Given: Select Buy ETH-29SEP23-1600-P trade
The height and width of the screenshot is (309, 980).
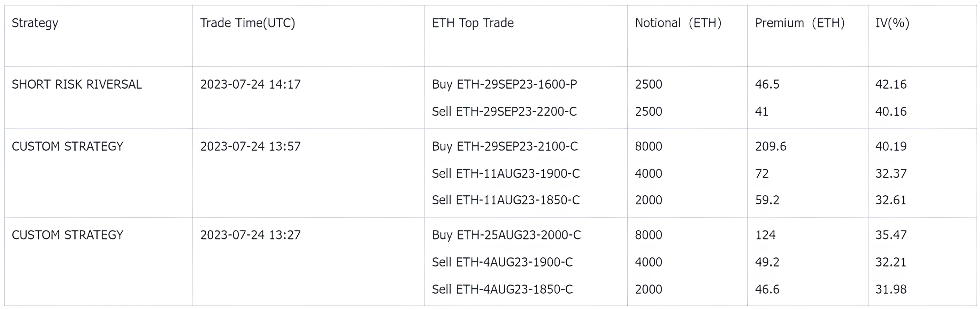Looking at the screenshot, I should pos(504,84).
